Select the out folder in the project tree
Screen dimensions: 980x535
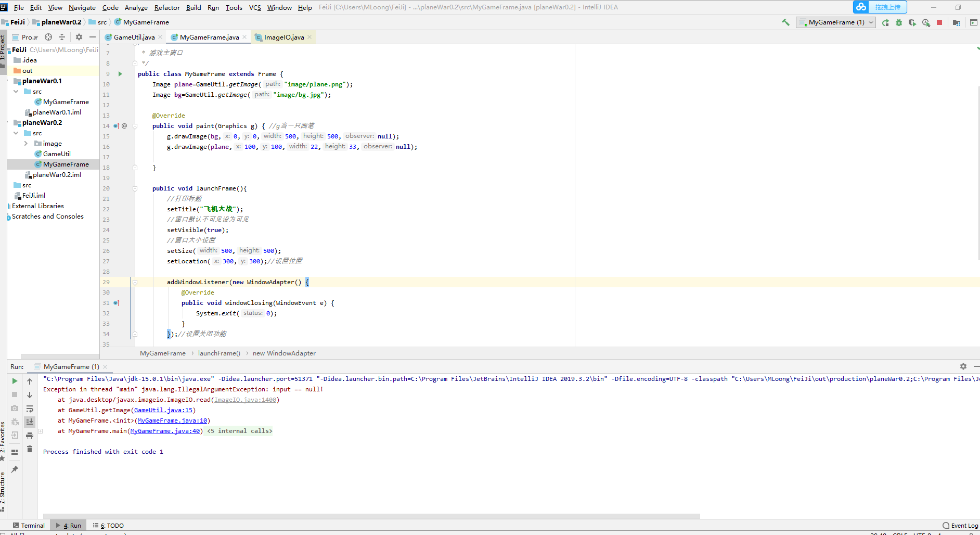click(27, 71)
